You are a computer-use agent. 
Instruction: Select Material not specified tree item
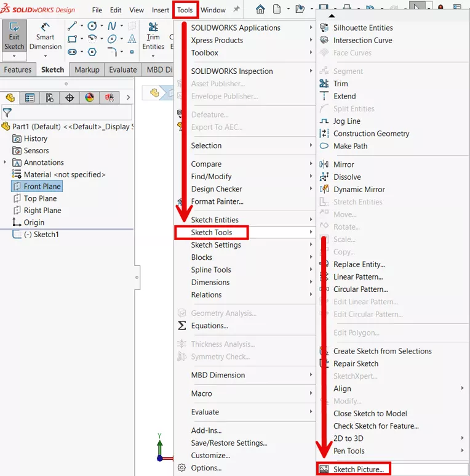58,174
